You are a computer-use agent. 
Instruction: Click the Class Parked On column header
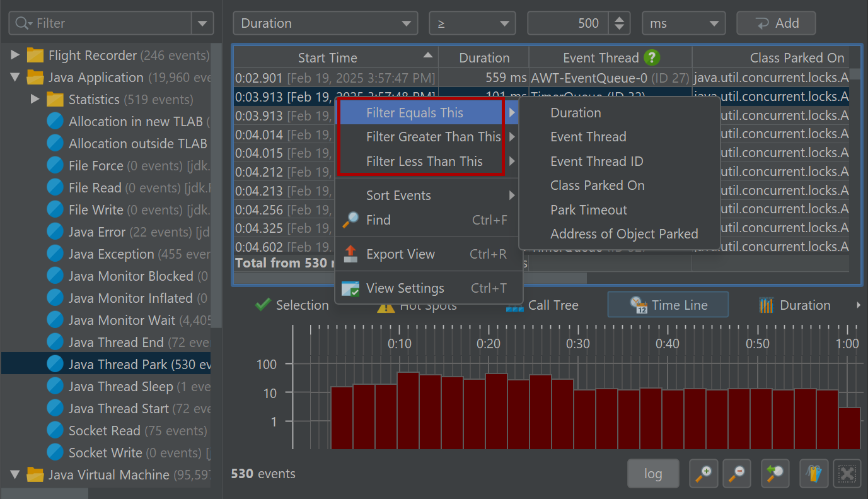771,58
